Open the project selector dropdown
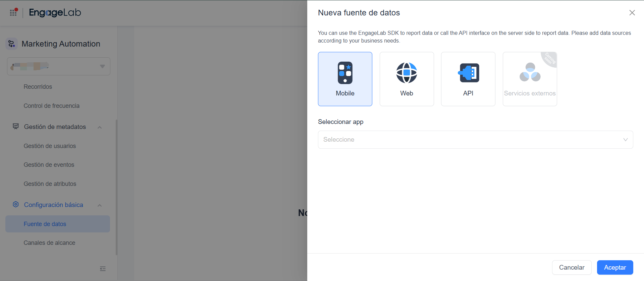644x281 pixels. click(59, 66)
